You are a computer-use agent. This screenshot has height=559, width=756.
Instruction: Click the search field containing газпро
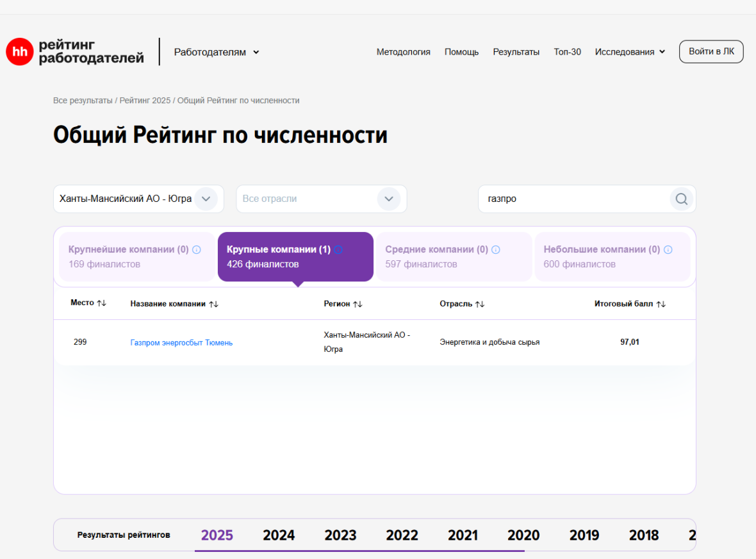573,199
